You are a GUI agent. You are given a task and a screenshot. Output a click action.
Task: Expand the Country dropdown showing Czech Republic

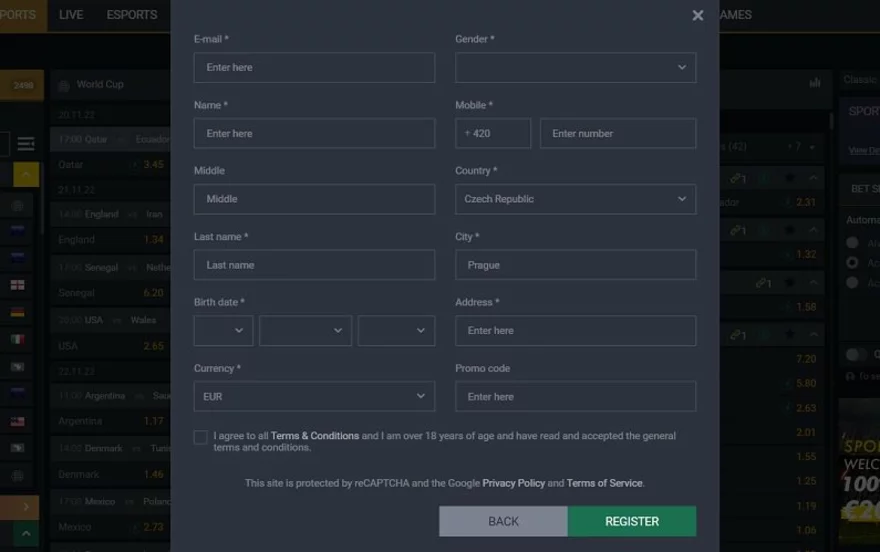coord(575,199)
